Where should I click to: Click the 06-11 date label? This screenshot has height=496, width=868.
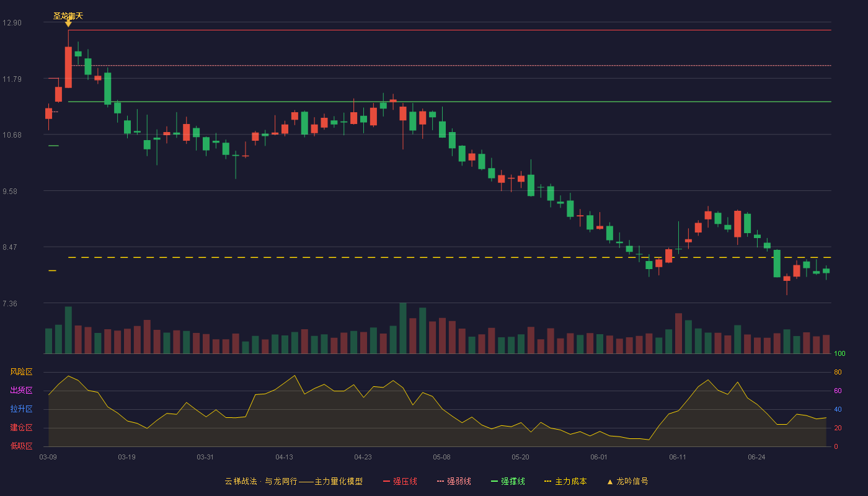click(x=678, y=457)
